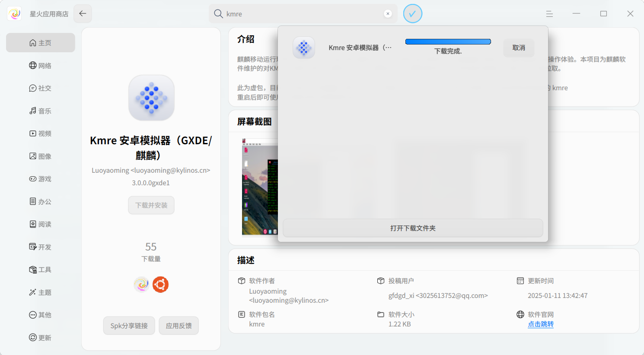
Task: Click the 下载并安装 button
Action: click(151, 205)
